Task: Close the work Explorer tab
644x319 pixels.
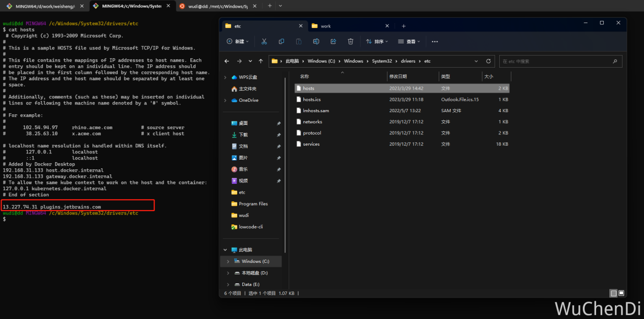Action: pyautogui.click(x=386, y=26)
